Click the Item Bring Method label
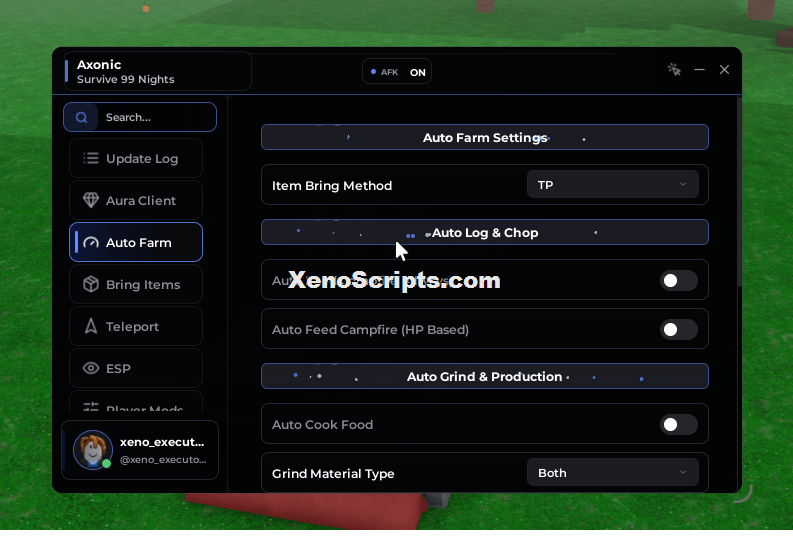The width and height of the screenshot is (793, 560). pyautogui.click(x=332, y=186)
